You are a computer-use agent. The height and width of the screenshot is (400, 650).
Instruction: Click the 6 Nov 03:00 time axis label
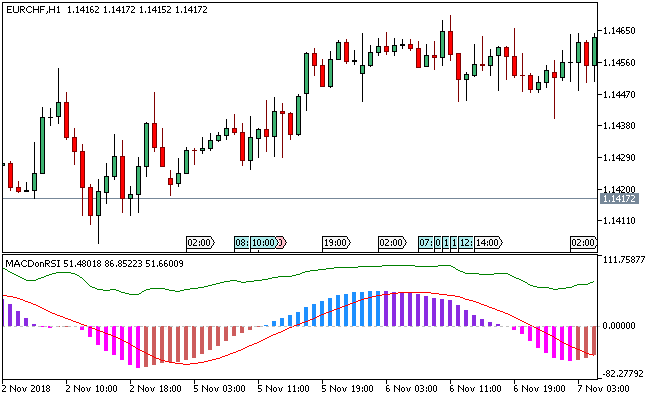click(410, 386)
